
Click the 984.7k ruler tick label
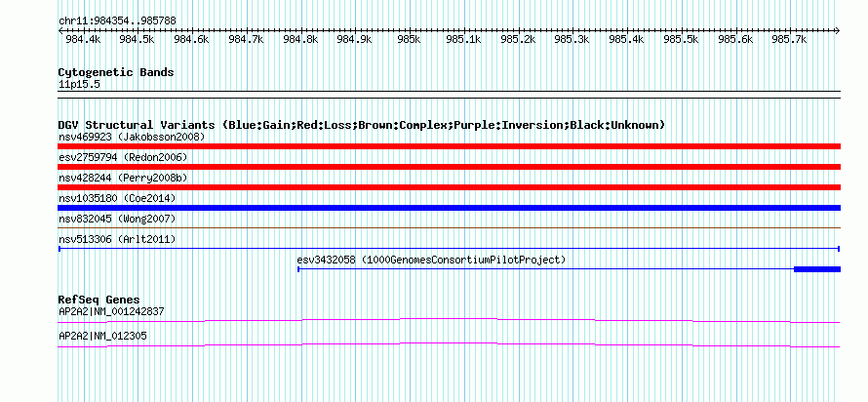pos(246,40)
